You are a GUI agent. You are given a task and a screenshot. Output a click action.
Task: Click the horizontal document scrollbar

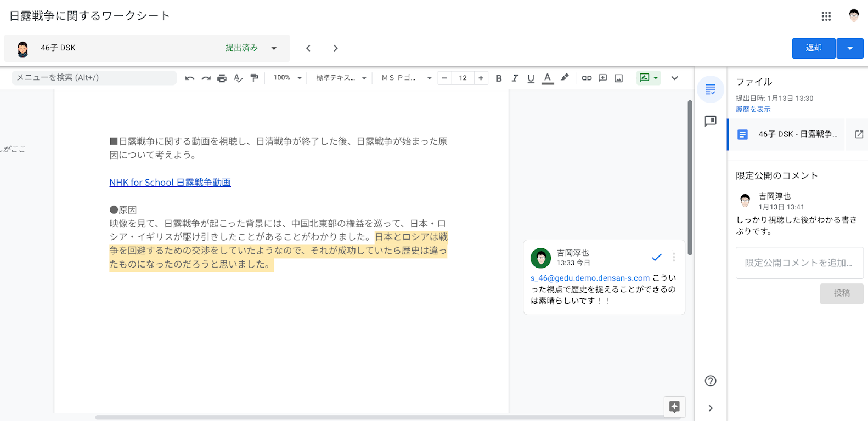click(387, 418)
